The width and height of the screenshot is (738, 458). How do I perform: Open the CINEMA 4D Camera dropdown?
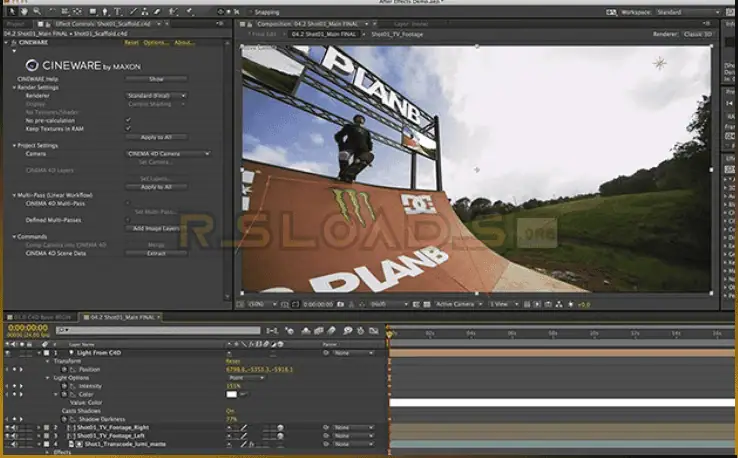point(168,154)
